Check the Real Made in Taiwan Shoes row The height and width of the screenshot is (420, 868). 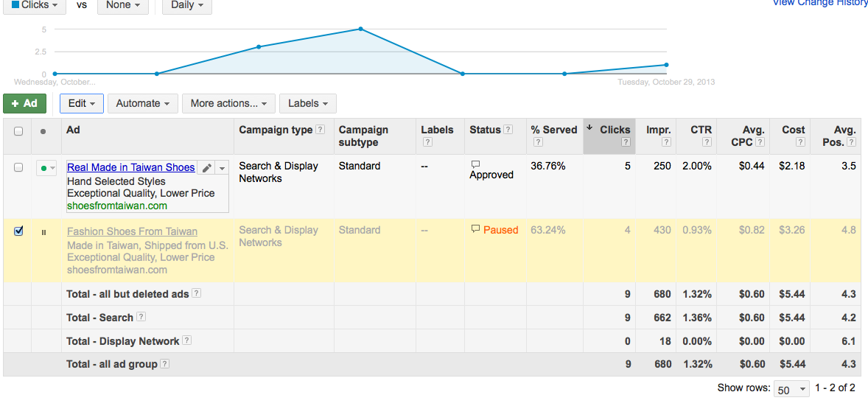point(18,168)
